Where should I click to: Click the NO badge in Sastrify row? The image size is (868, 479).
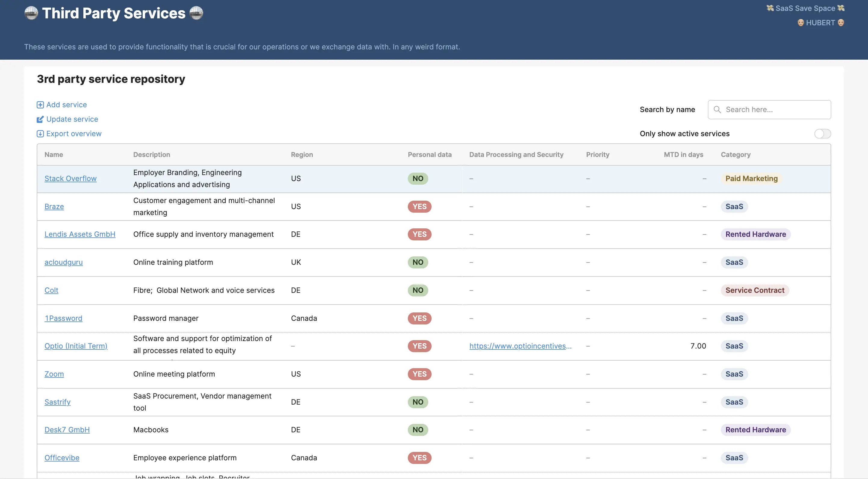pyautogui.click(x=418, y=402)
